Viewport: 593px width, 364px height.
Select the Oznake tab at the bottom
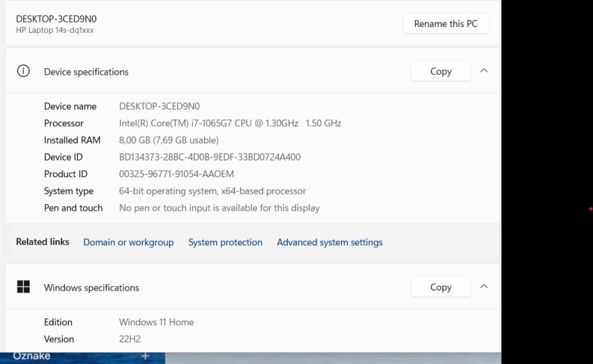click(32, 356)
